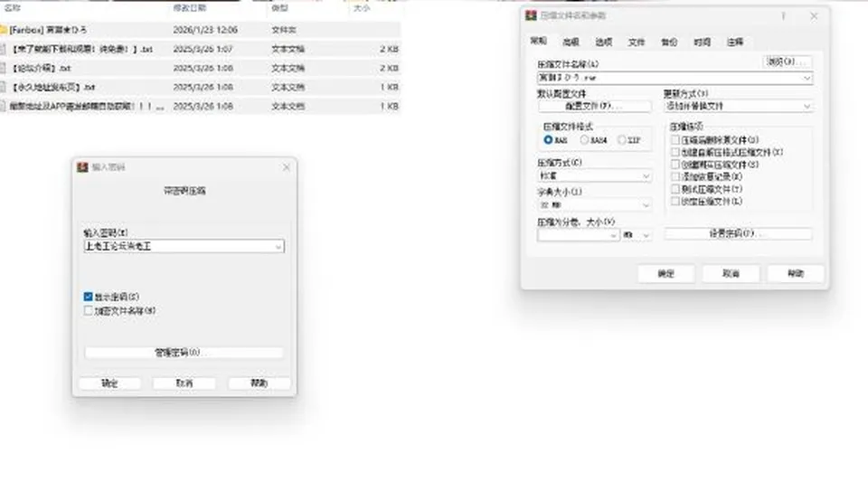Select the ZIP archive format radio button
This screenshot has height=482, width=868.
(x=622, y=140)
